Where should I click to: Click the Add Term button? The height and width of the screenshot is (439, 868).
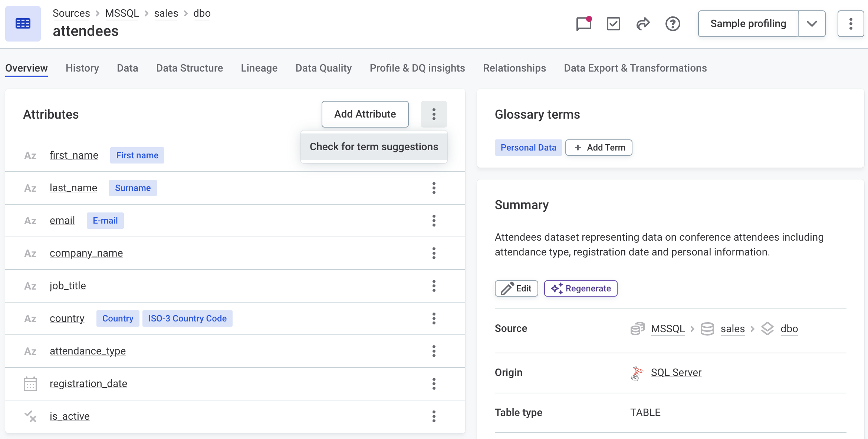(x=599, y=148)
